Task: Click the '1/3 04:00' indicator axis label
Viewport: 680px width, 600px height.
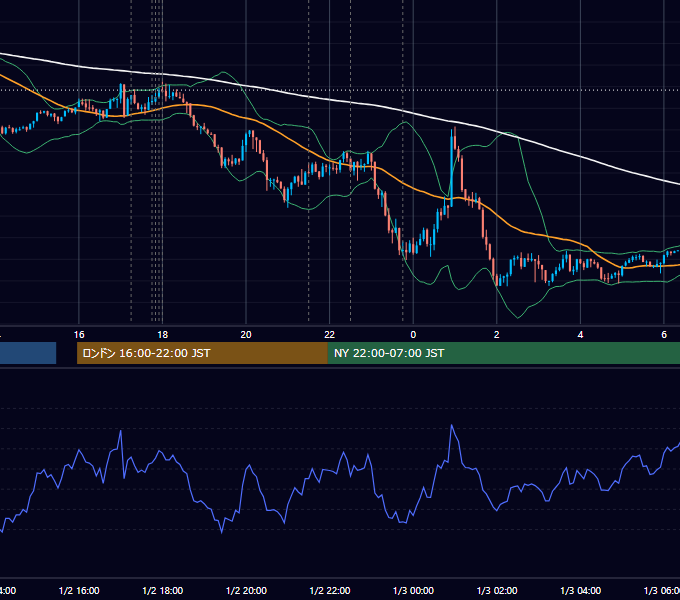Action: [581, 590]
